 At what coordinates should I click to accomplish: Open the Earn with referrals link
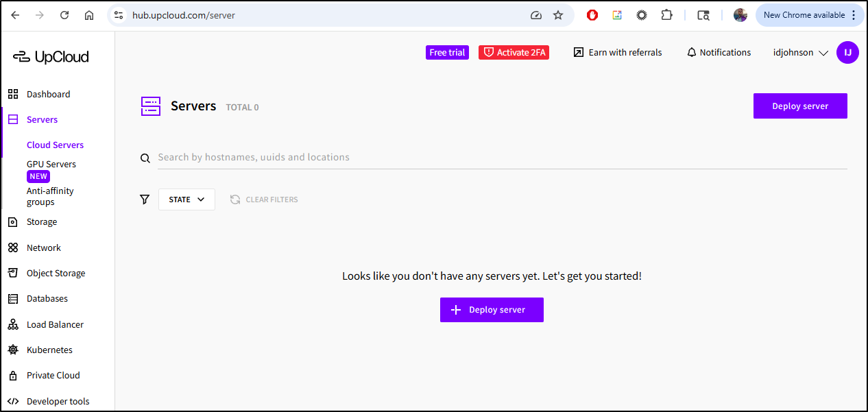click(x=618, y=53)
